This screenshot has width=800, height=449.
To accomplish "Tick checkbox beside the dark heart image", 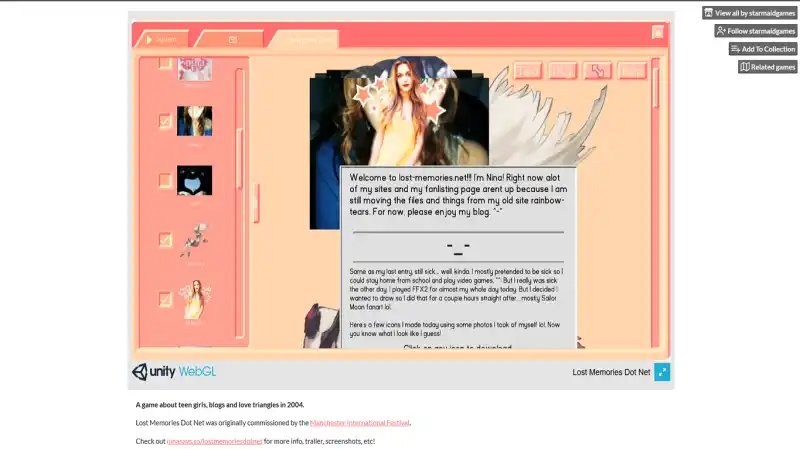I will pyautogui.click(x=164, y=180).
